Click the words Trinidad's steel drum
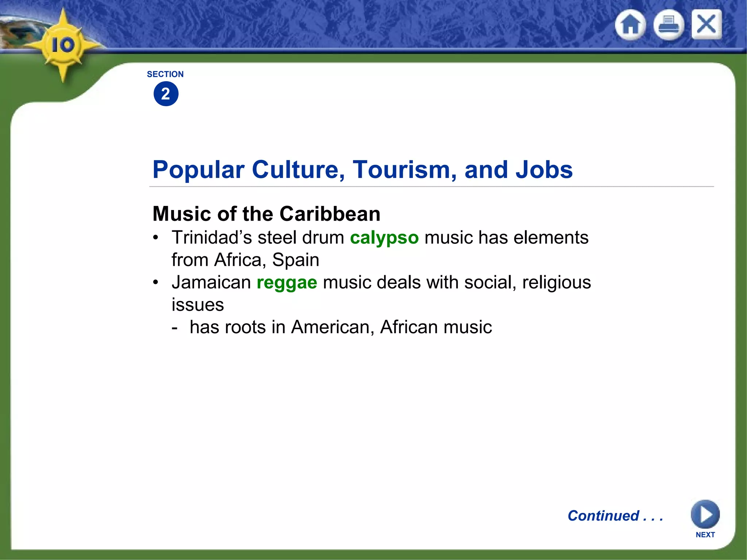The height and width of the screenshot is (560, 747). pyautogui.click(x=258, y=238)
